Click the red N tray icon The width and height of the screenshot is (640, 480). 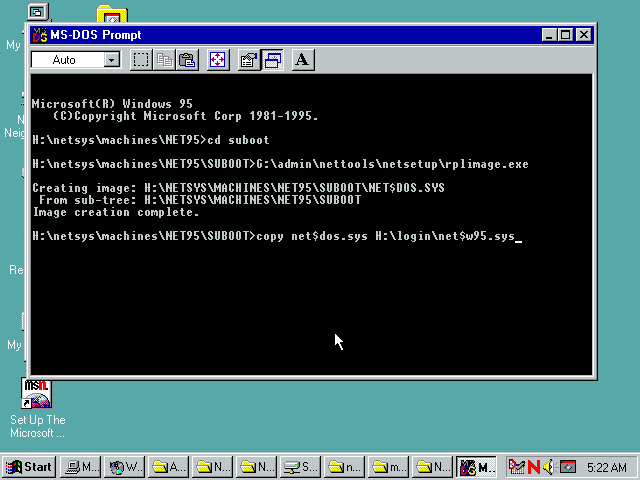point(533,467)
